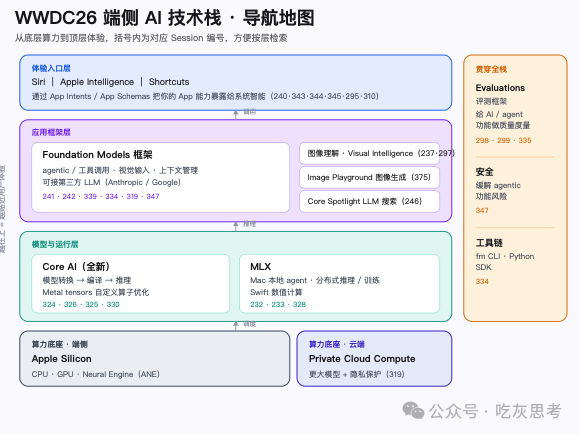
Task: Click the "Metal tensors 自定义算子优化" line
Action: pyautogui.click(x=95, y=292)
